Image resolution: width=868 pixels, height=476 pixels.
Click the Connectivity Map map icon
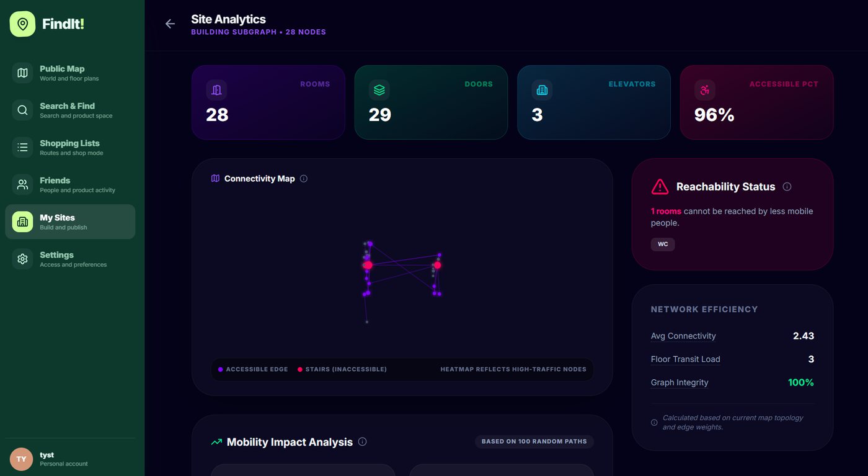215,179
